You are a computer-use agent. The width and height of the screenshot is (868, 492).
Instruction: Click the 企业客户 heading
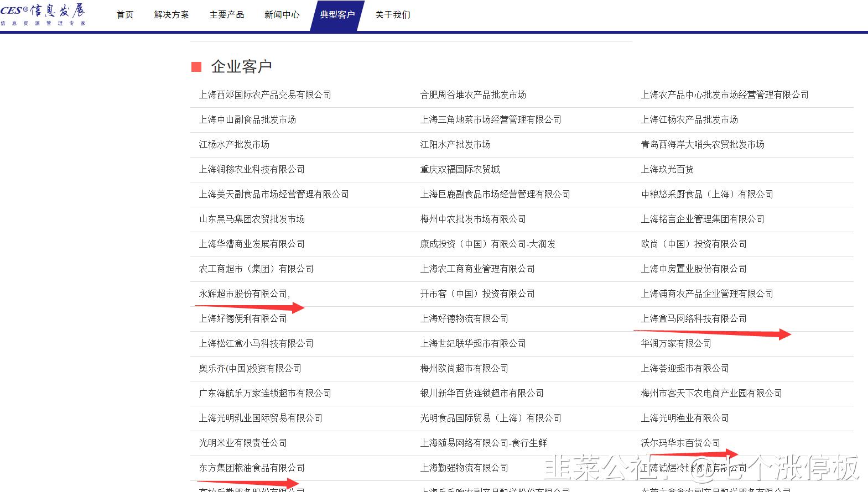241,67
